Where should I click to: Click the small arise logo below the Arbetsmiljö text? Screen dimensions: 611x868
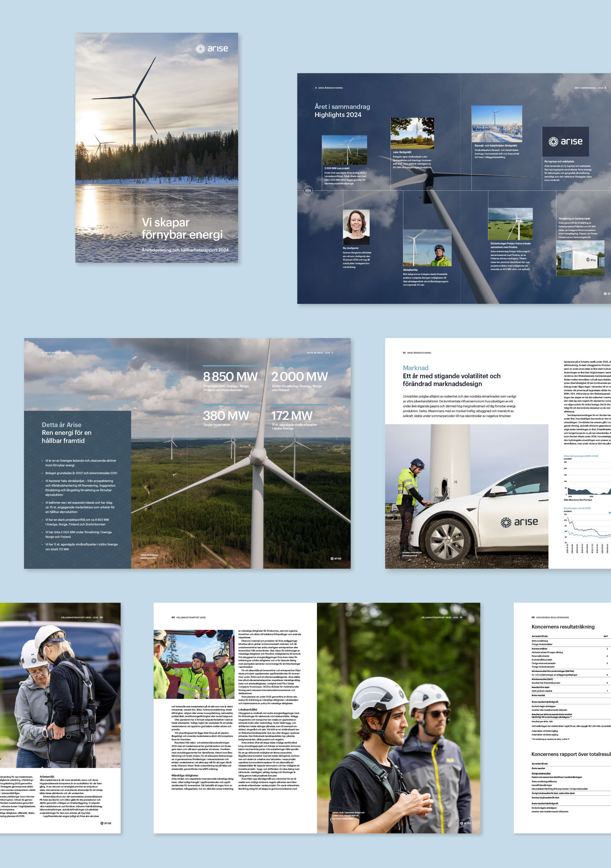tap(106, 823)
